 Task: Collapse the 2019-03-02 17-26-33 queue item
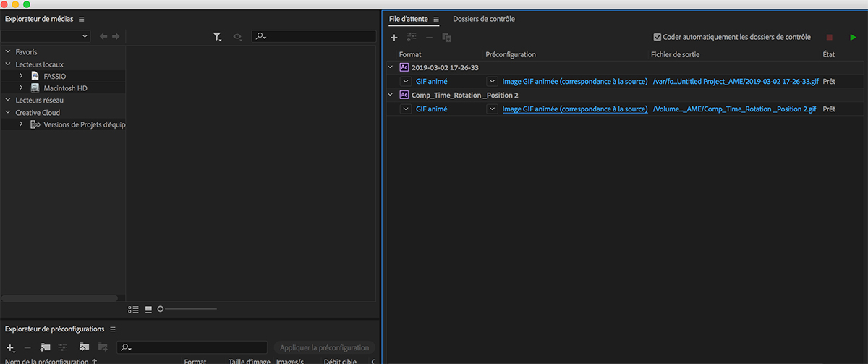pos(391,67)
